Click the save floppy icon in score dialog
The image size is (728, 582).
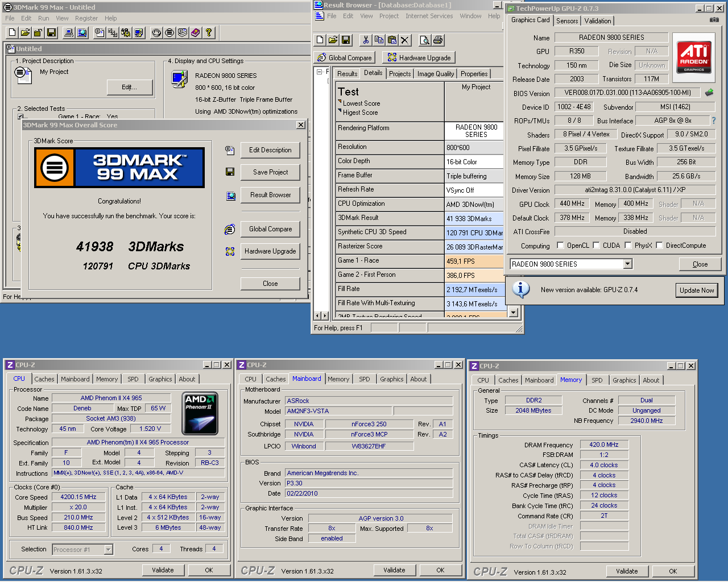(x=230, y=172)
